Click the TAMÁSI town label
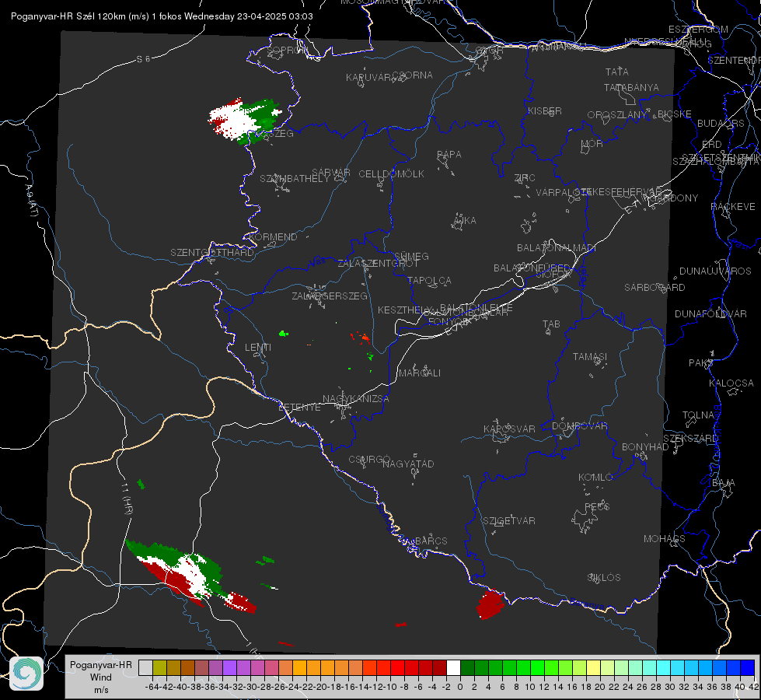 click(590, 357)
